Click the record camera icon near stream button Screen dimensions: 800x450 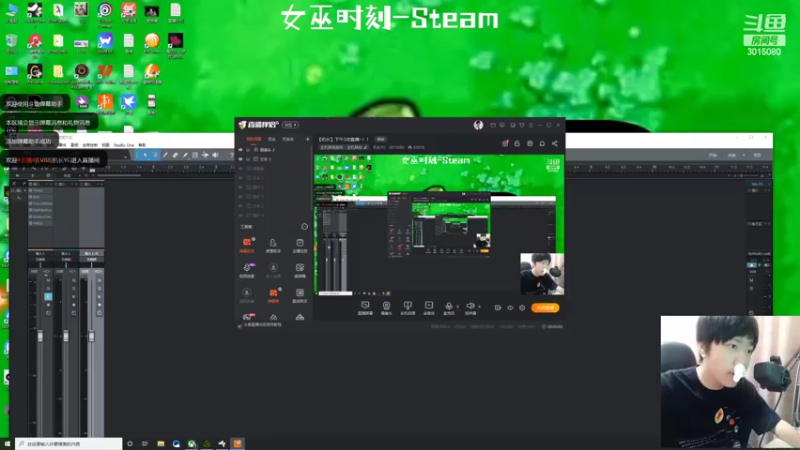pos(498,308)
